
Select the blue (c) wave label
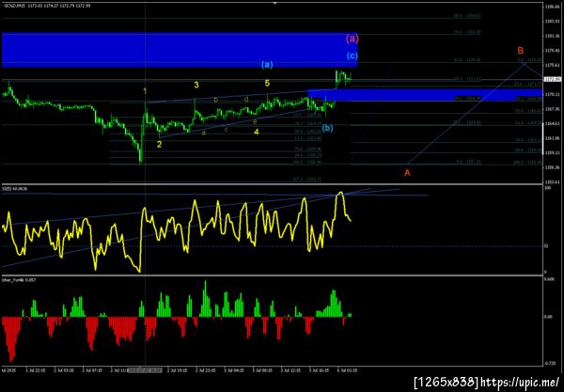point(352,55)
